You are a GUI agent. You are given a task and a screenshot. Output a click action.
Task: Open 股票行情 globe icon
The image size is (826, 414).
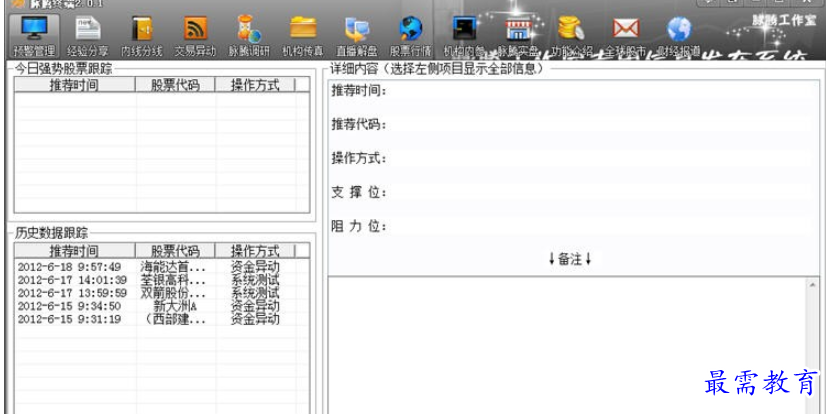click(x=410, y=28)
